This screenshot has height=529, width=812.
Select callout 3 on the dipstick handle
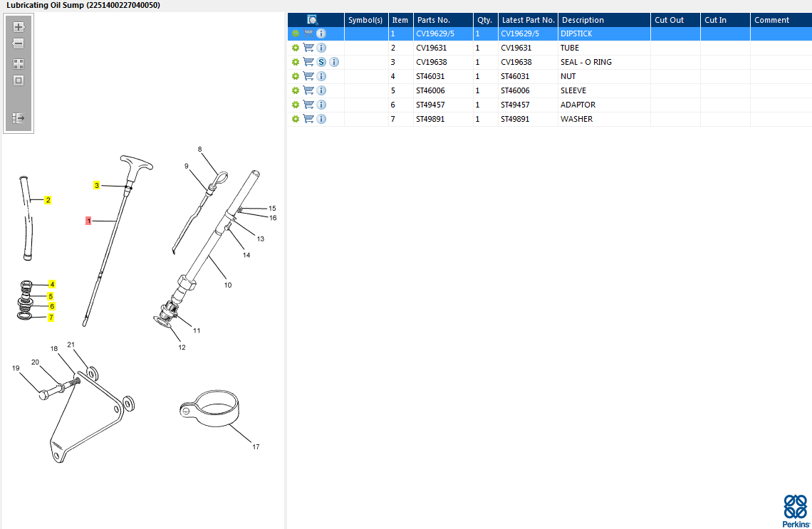96,185
